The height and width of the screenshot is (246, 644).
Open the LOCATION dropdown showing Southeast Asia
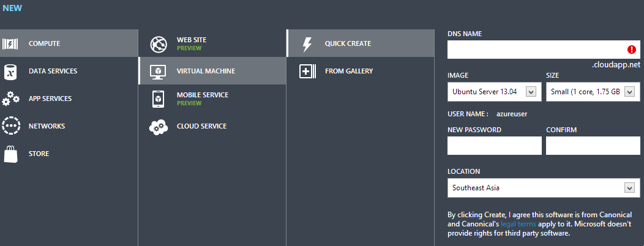click(x=544, y=188)
